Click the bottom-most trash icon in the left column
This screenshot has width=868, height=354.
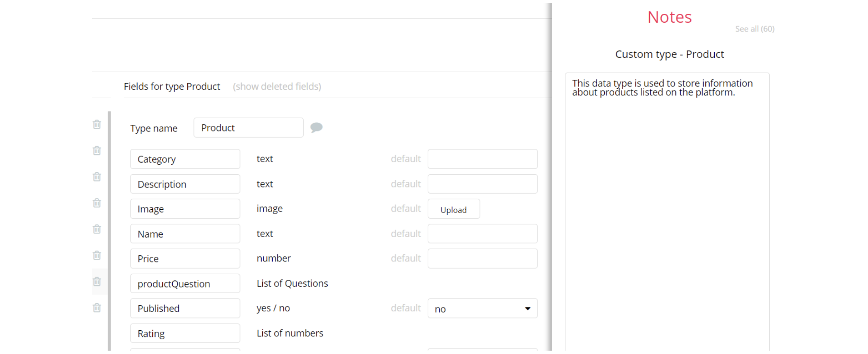pos(97,307)
